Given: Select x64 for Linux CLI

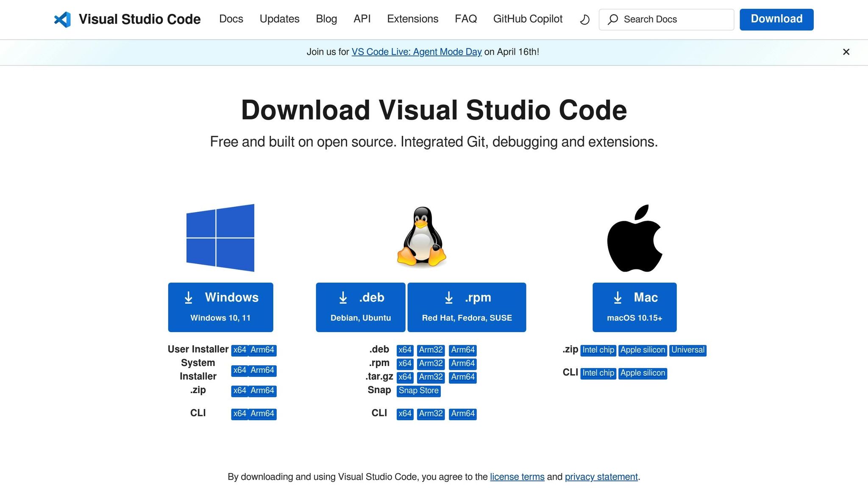Looking at the screenshot, I should click(405, 414).
